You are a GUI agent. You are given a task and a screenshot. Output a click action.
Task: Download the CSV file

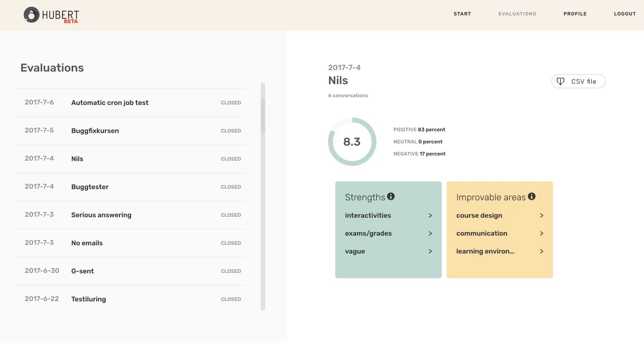(578, 81)
